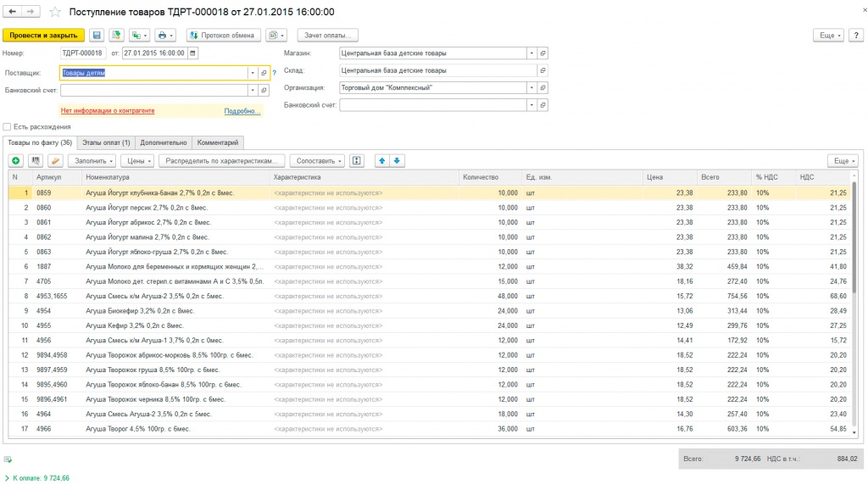
Task: Select row Агуша Биокефир 3,2% 0,2л
Action: (x=430, y=311)
